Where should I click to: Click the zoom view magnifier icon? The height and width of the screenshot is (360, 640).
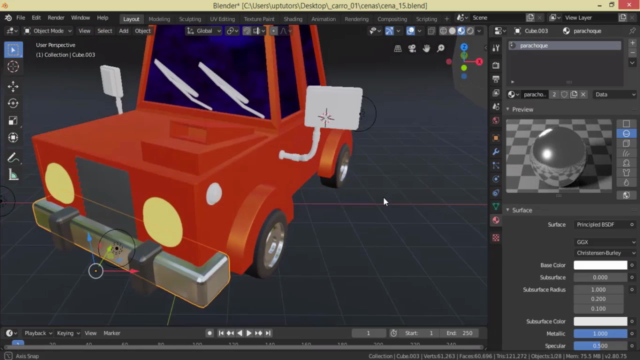(x=440, y=49)
